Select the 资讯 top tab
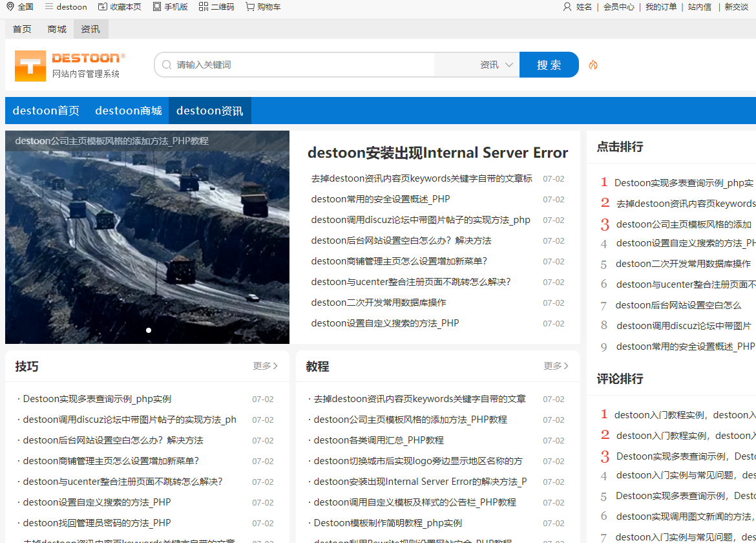The width and height of the screenshot is (756, 543). [x=90, y=30]
